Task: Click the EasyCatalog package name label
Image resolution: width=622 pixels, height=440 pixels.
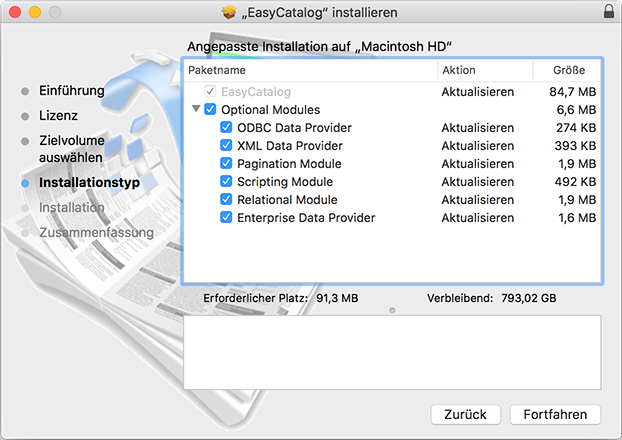Action: point(256,92)
